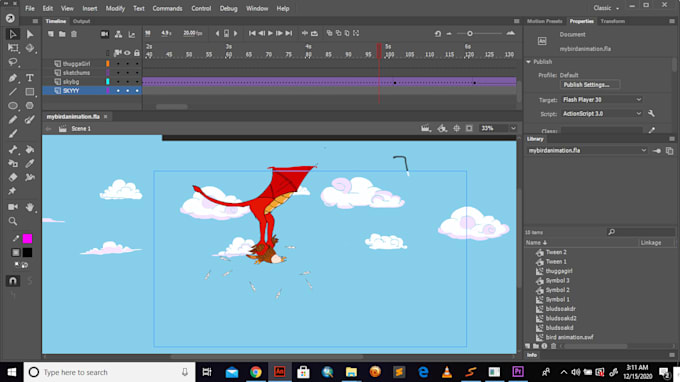Toggle visibility of sketchums layer
The image size is (680, 382).
128,73
